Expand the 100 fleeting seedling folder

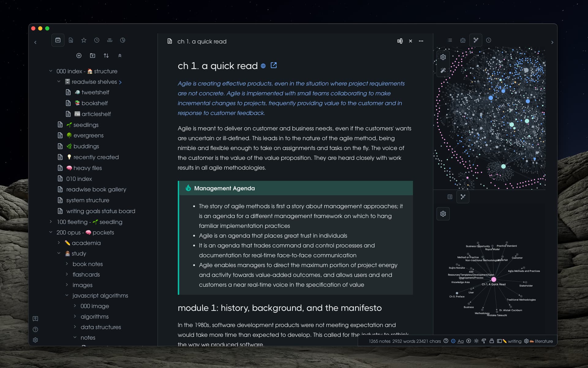(x=51, y=222)
